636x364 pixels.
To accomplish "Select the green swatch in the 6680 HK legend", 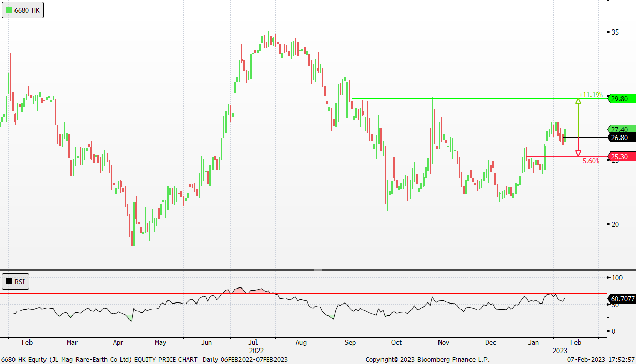I will [9, 9].
